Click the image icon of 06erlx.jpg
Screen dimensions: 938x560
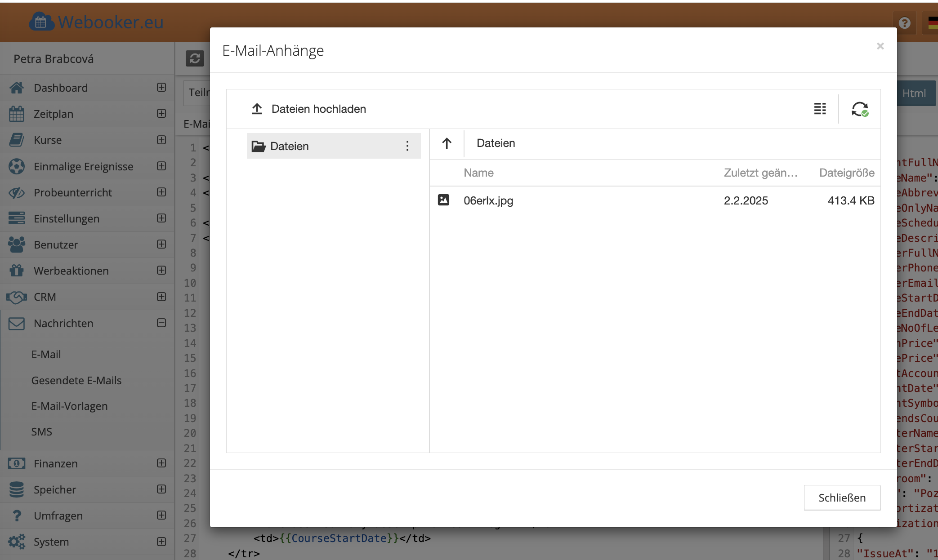pyautogui.click(x=443, y=200)
